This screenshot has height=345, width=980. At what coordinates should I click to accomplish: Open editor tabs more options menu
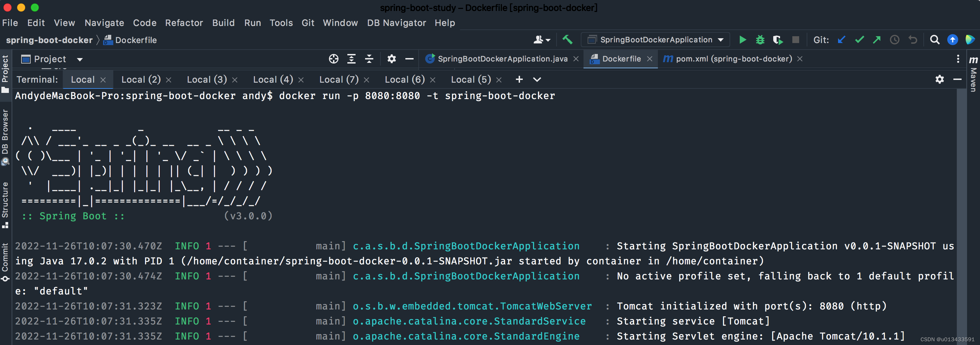(958, 59)
